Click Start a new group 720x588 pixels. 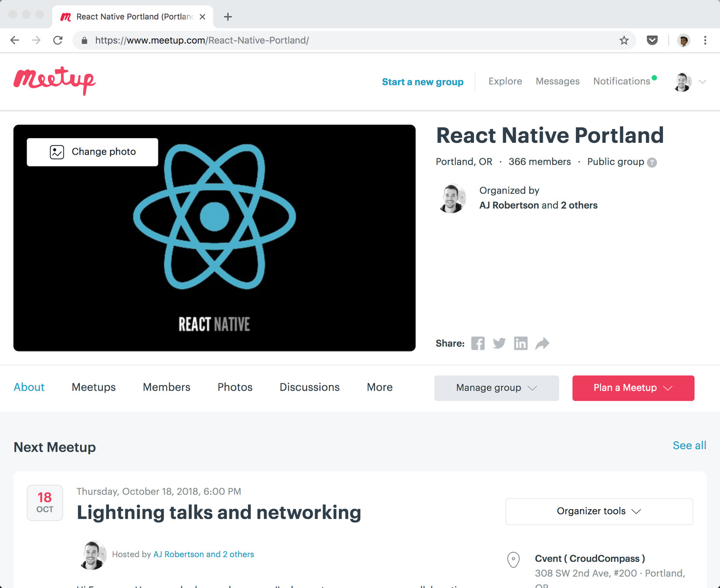tap(423, 82)
